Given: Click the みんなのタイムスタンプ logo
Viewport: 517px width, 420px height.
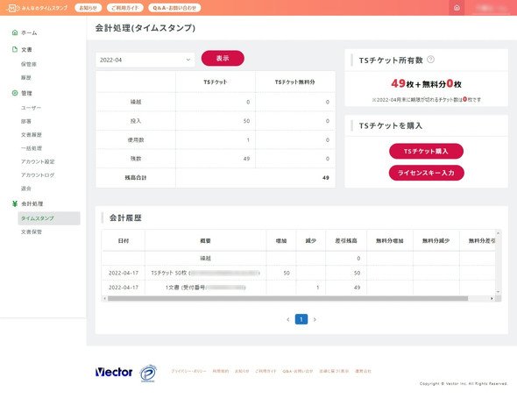Looking at the screenshot, I should tap(37, 8).
